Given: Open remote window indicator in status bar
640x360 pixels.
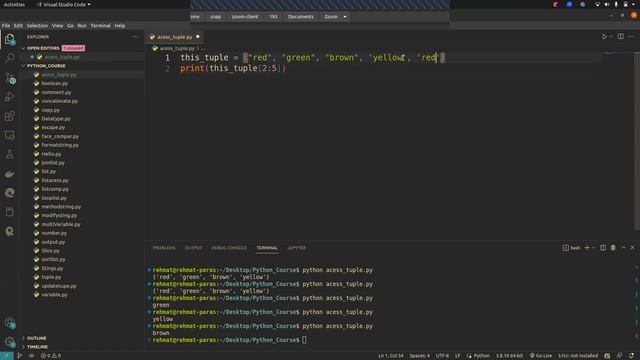Looking at the screenshot, I should click(x=7, y=356).
